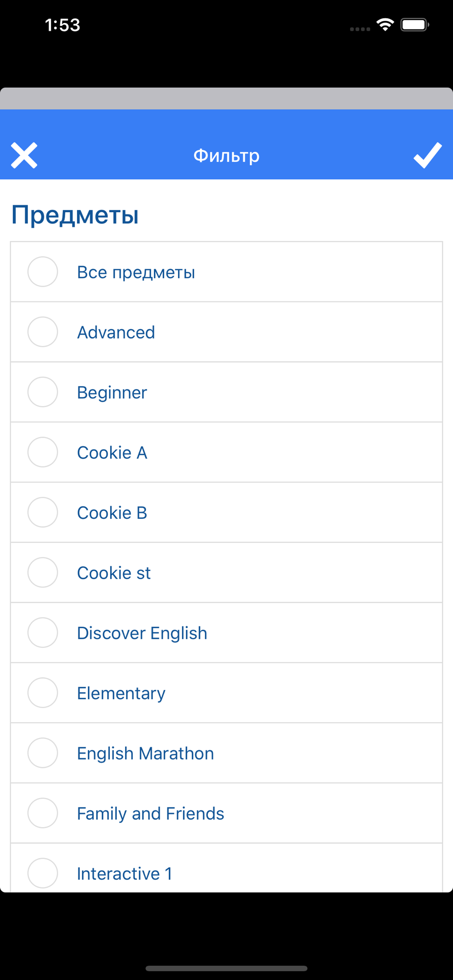This screenshot has width=453, height=980.
Task: Pick the English Marathon radio button
Action: pos(43,753)
